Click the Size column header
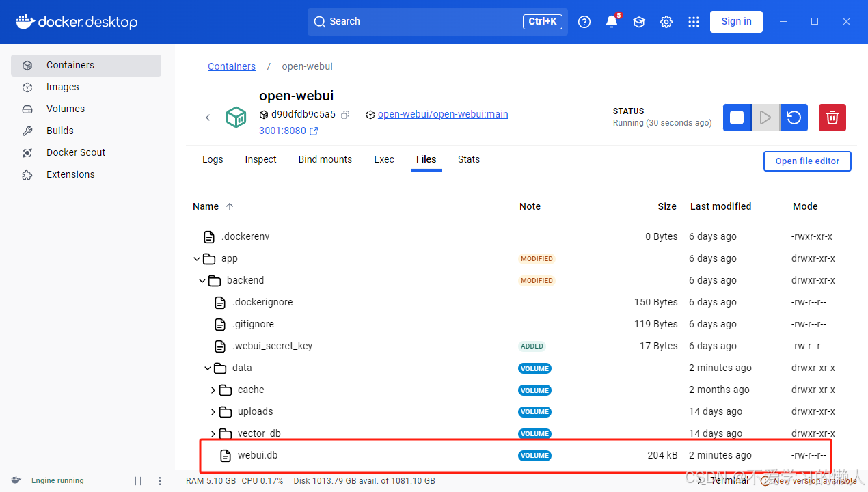The image size is (868, 492). tap(667, 206)
